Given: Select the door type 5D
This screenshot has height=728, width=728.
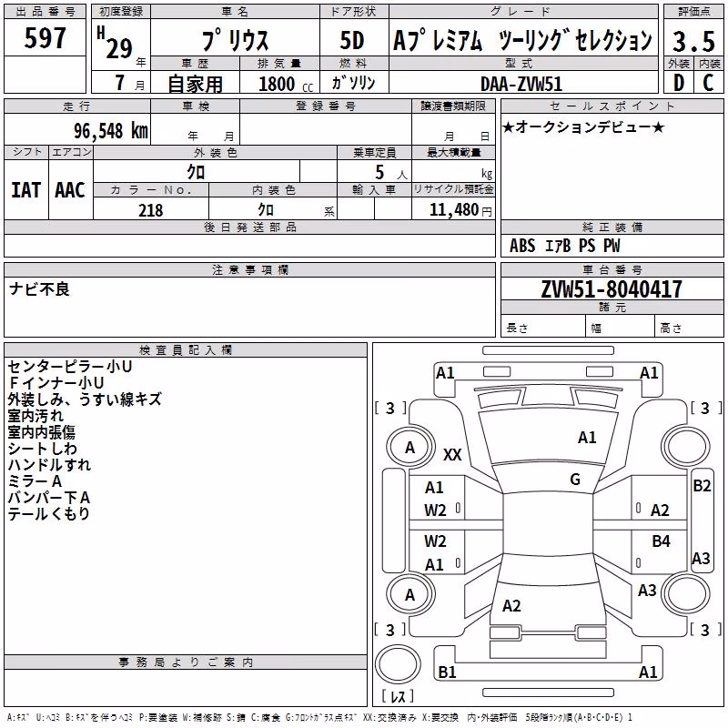Looking at the screenshot, I should 352,40.
